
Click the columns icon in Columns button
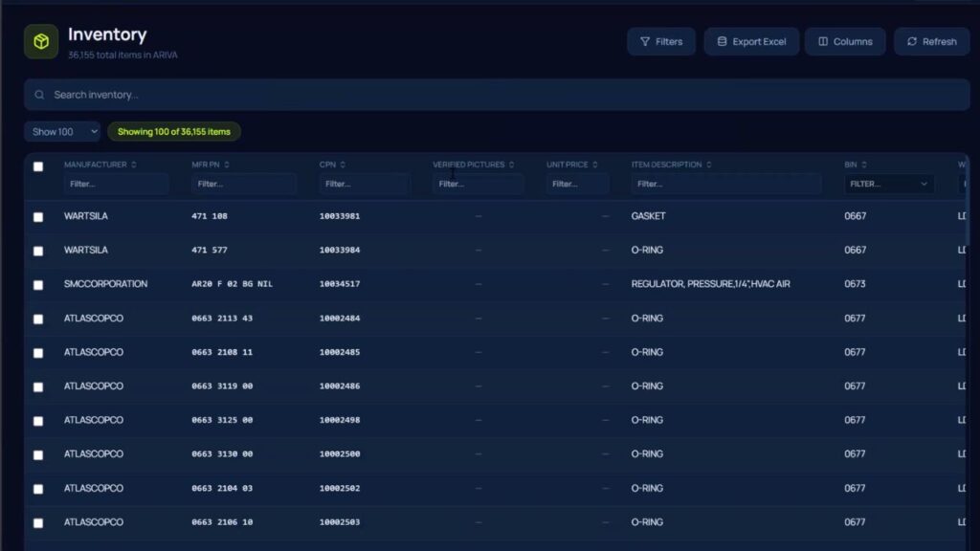point(823,41)
